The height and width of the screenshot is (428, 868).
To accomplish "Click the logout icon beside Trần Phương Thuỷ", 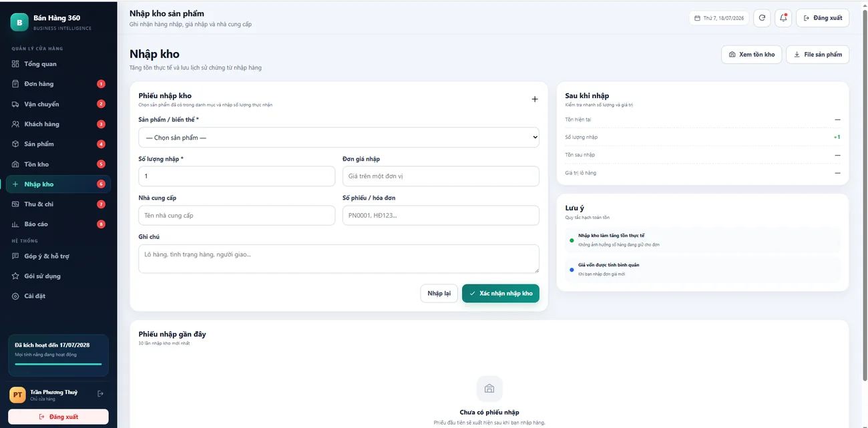I will point(101,394).
